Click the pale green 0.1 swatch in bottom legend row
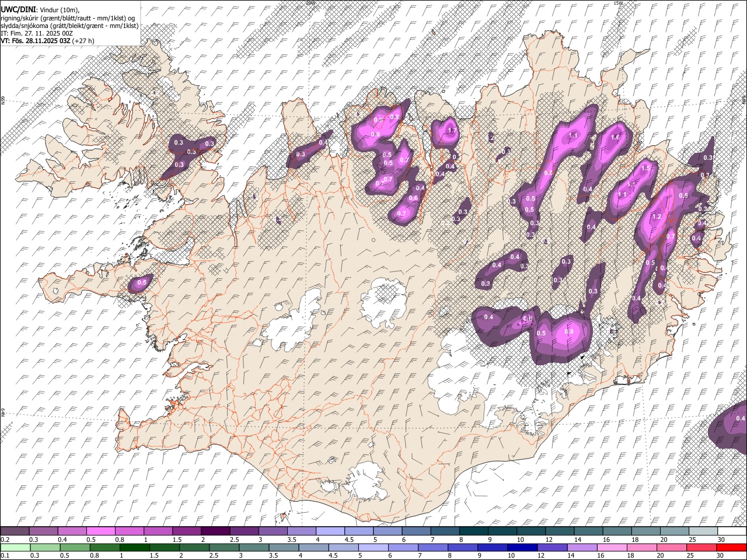The image size is (747, 560). [x=15, y=547]
